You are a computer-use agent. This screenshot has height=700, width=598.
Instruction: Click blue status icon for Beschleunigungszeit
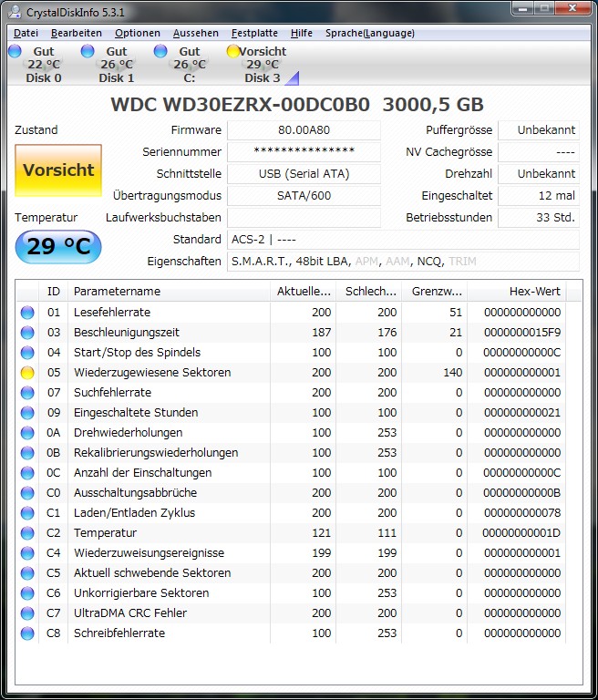point(27,333)
